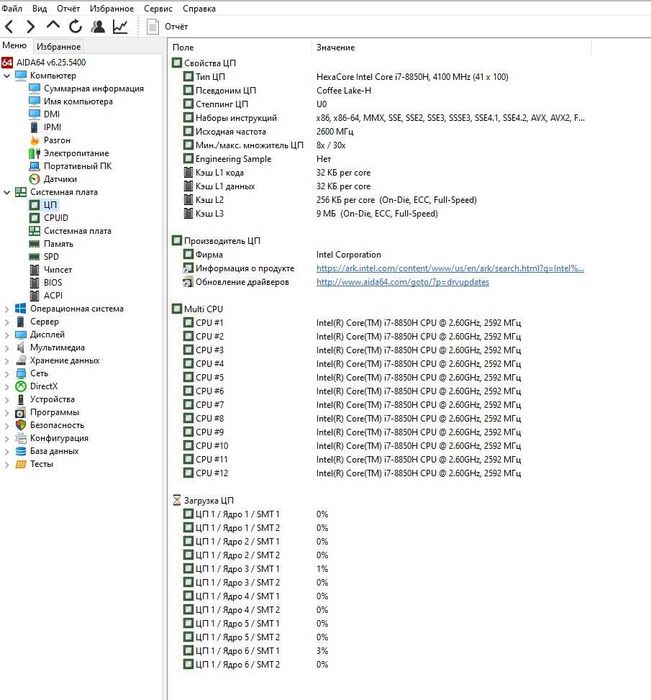This screenshot has width=651, height=700.
Task: Select the Безопасность shield icon
Action: [21, 425]
